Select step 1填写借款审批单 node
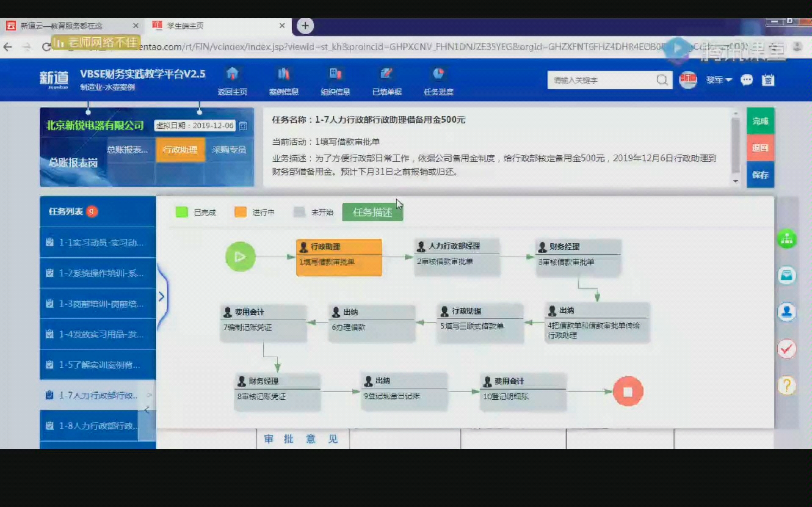Image resolution: width=812 pixels, height=507 pixels. point(339,257)
